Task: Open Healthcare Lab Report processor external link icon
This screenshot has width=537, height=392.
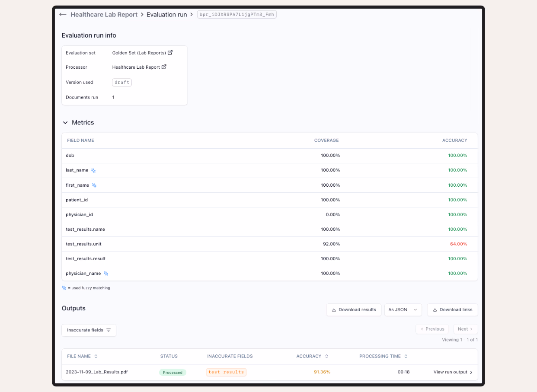Action: 164,67
